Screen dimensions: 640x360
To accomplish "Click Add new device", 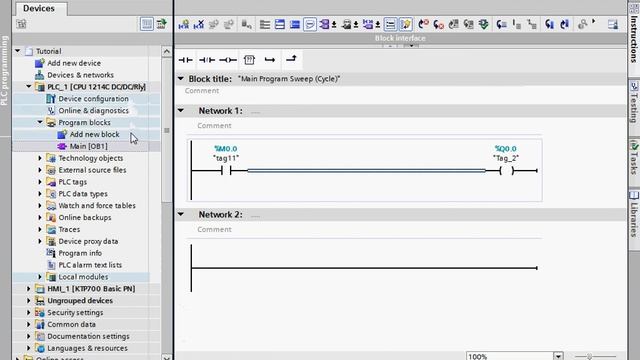I will click(74, 63).
